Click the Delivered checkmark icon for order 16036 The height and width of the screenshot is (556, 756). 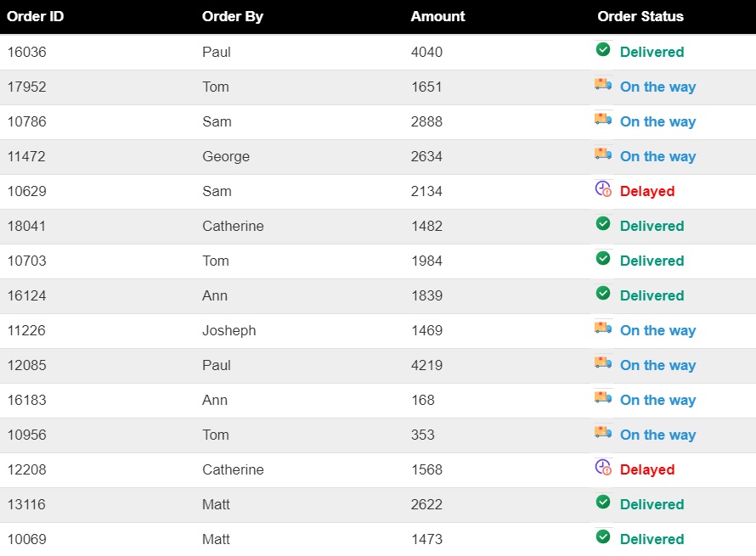(x=603, y=50)
